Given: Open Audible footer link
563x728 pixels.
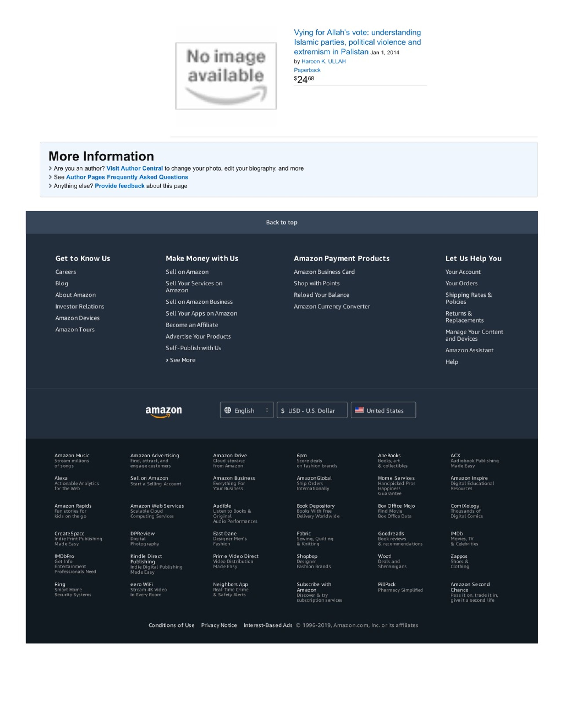Looking at the screenshot, I should [235, 513].
